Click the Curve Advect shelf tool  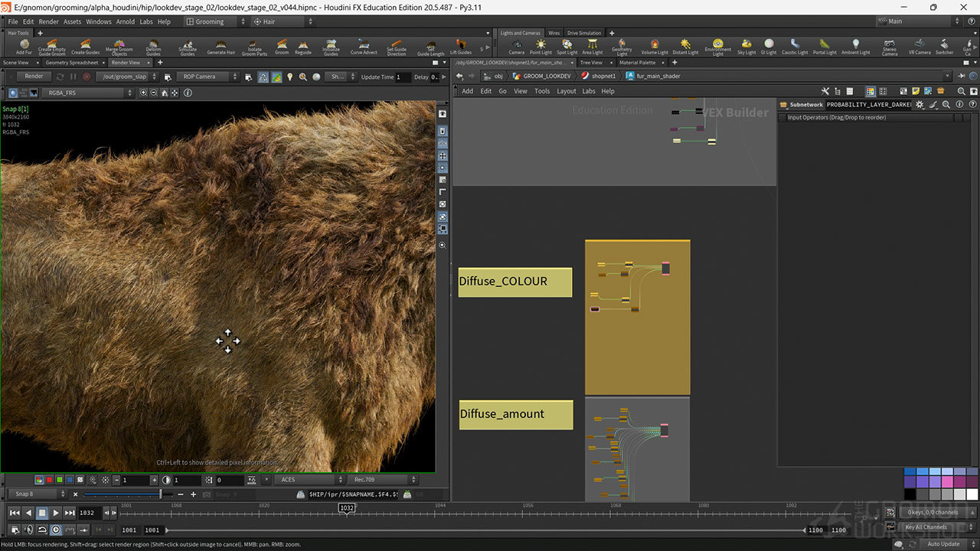tap(364, 46)
